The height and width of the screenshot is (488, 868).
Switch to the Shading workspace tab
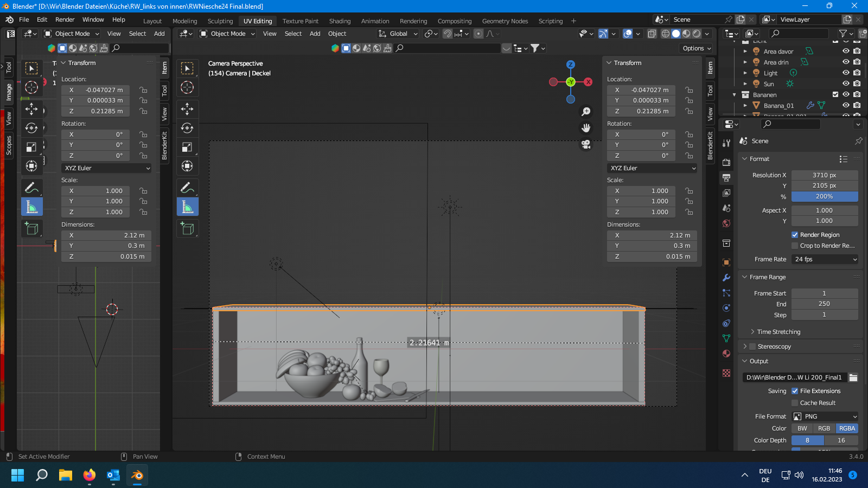point(340,21)
